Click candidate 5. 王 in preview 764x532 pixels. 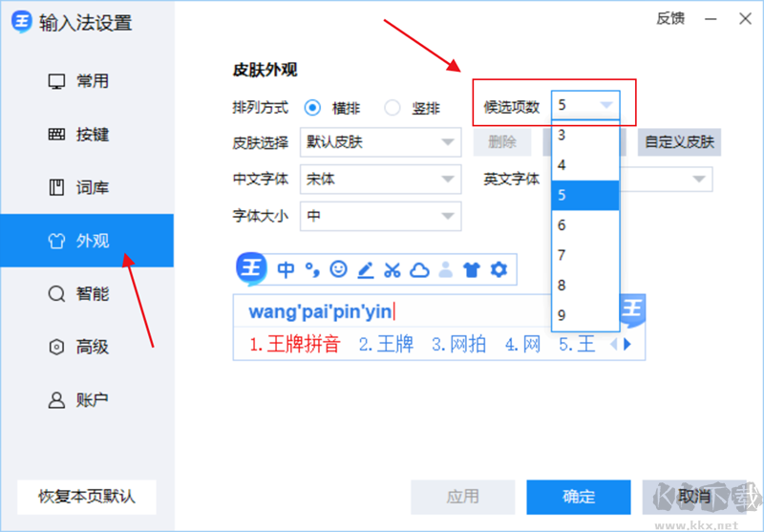click(577, 345)
